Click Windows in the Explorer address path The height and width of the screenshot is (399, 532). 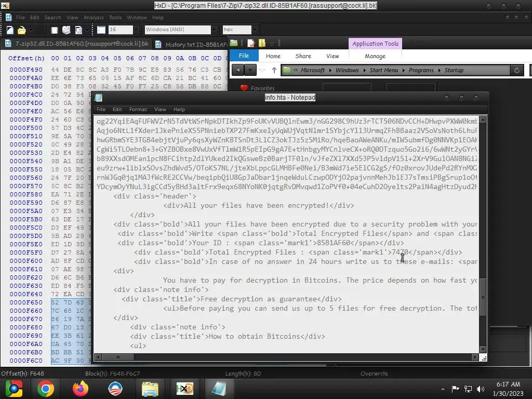tap(347, 70)
